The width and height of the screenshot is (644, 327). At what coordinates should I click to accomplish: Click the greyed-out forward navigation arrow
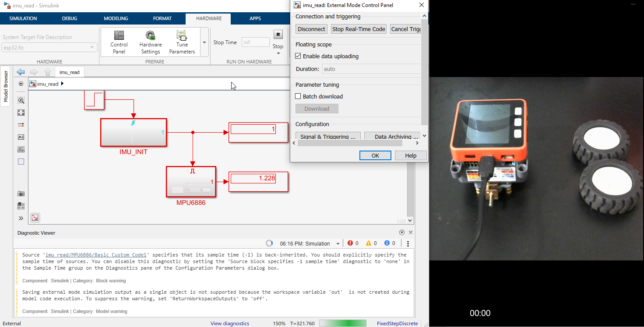tap(34, 72)
